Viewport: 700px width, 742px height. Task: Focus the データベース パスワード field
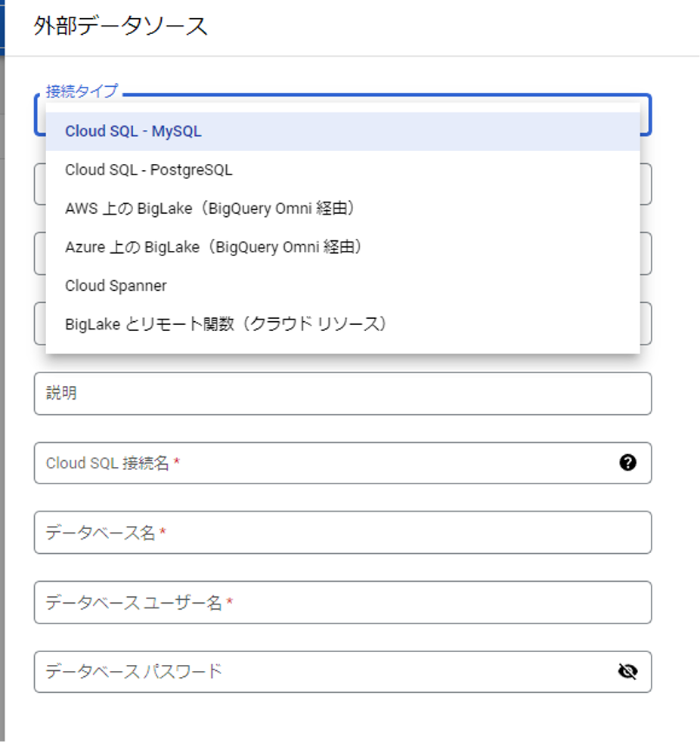click(342, 672)
